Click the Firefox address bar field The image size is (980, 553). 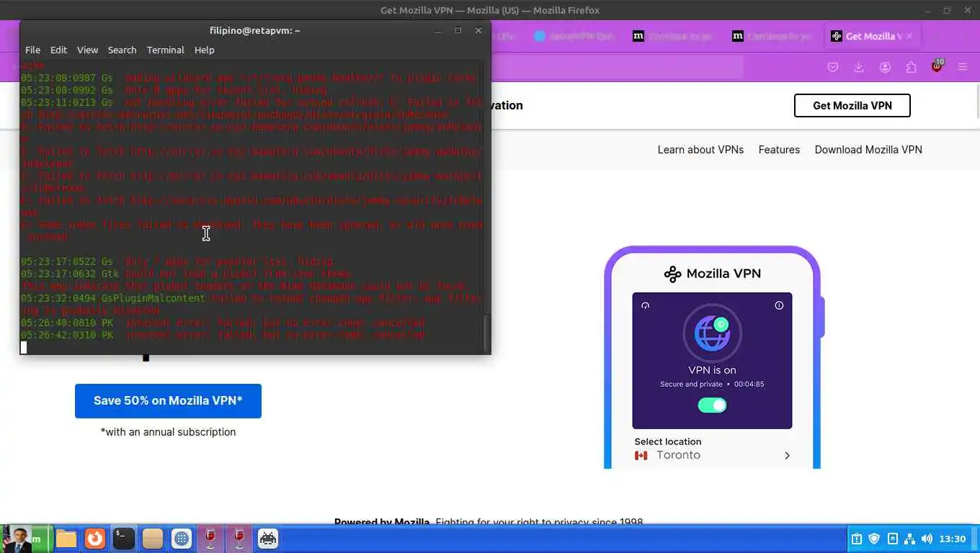[x=618, y=67]
